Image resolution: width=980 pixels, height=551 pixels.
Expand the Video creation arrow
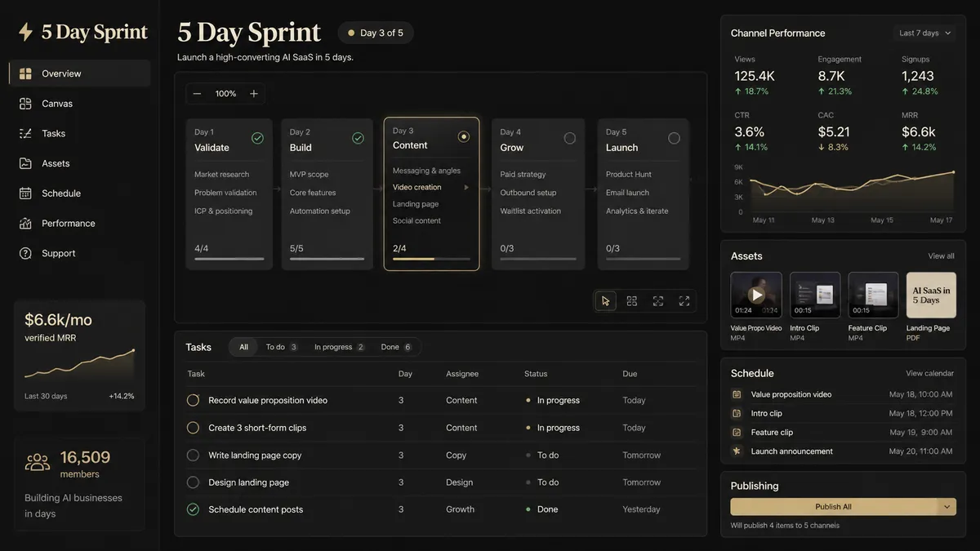tap(466, 188)
